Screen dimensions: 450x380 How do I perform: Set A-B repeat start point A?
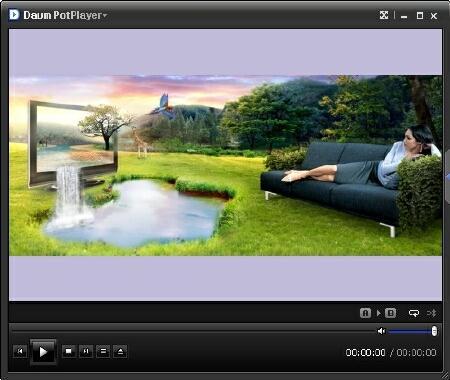[365, 313]
